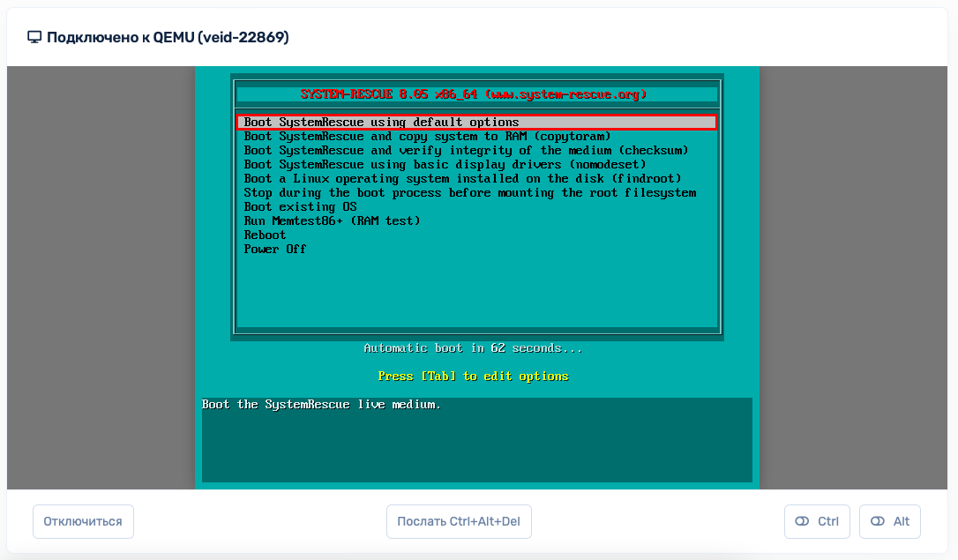The width and height of the screenshot is (958, 560).
Task: Select the copytoram boot entry
Action: coord(427,136)
